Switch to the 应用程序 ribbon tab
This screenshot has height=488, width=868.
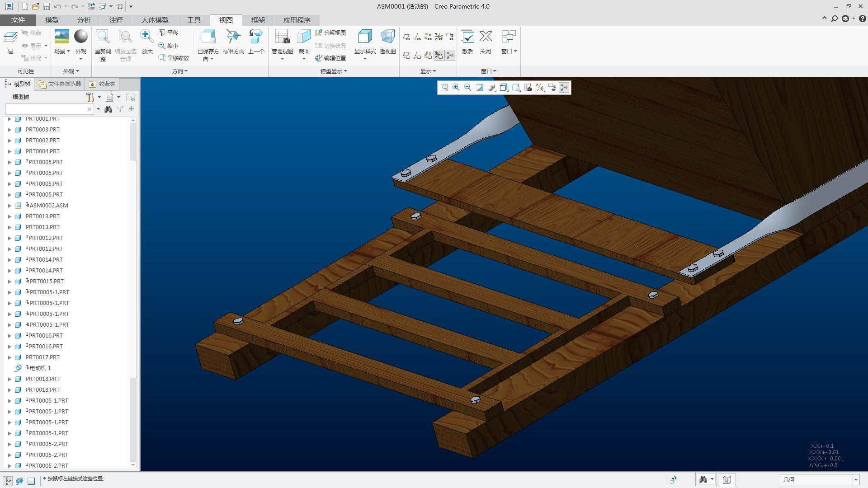[x=297, y=20]
